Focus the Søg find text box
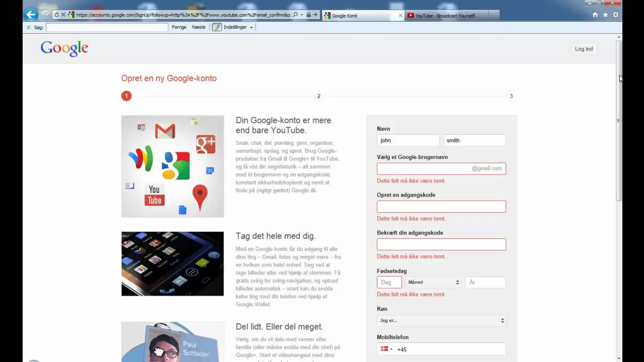Viewport: 644px width, 362px height. coord(107,27)
